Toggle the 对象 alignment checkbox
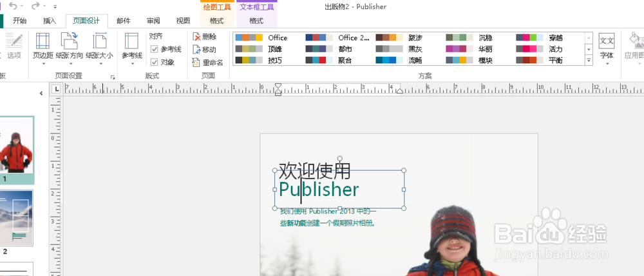644x276 pixels. 155,62
